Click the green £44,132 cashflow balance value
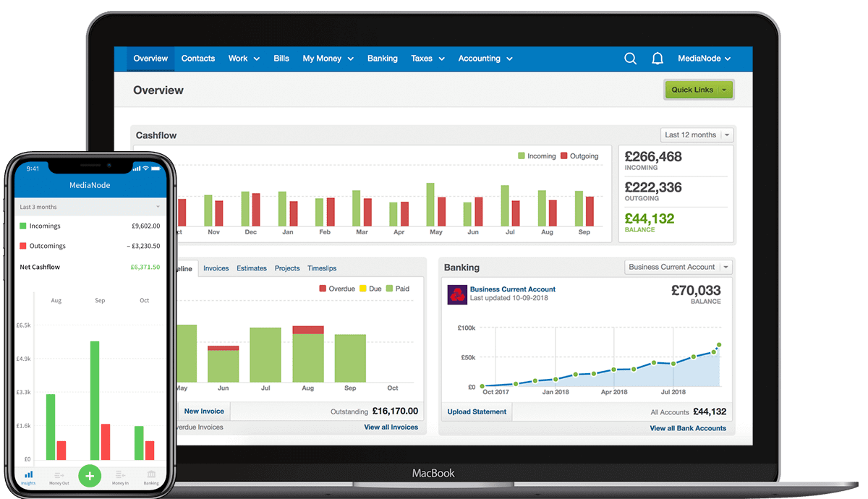868x499 pixels. point(649,218)
